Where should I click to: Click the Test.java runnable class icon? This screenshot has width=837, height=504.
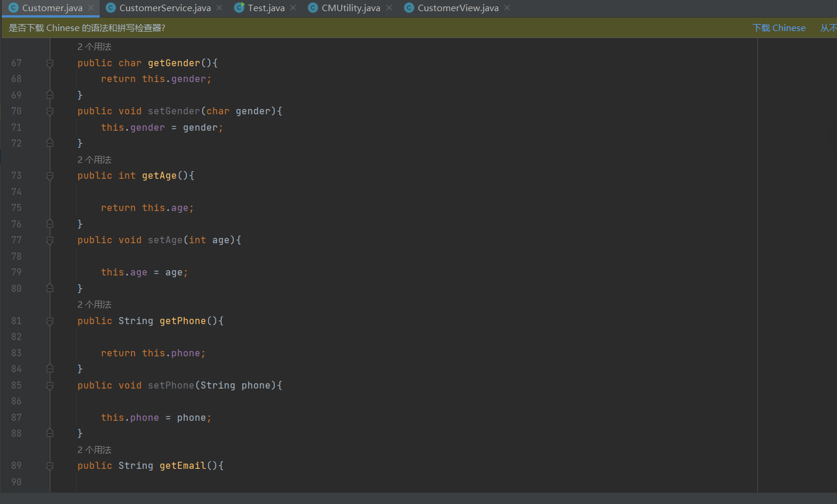click(239, 8)
